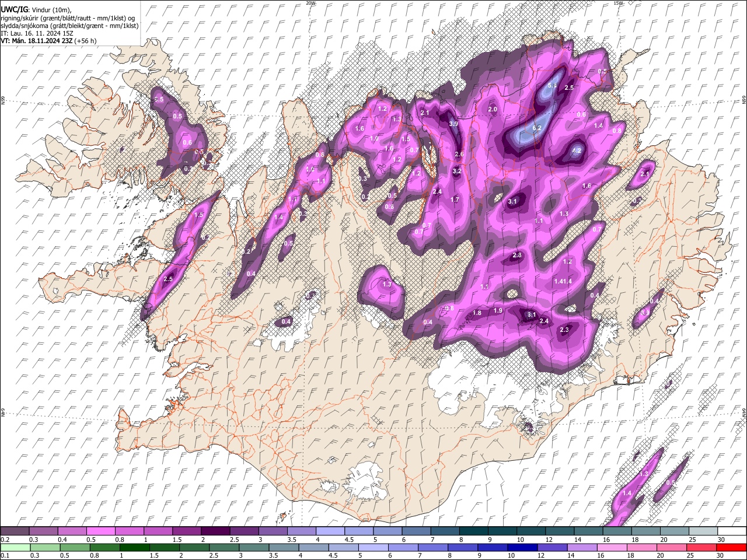Screen dimensions: 747x560
Task: Click the dark teal top-row swatch between 8 and 9
Action: (473, 531)
